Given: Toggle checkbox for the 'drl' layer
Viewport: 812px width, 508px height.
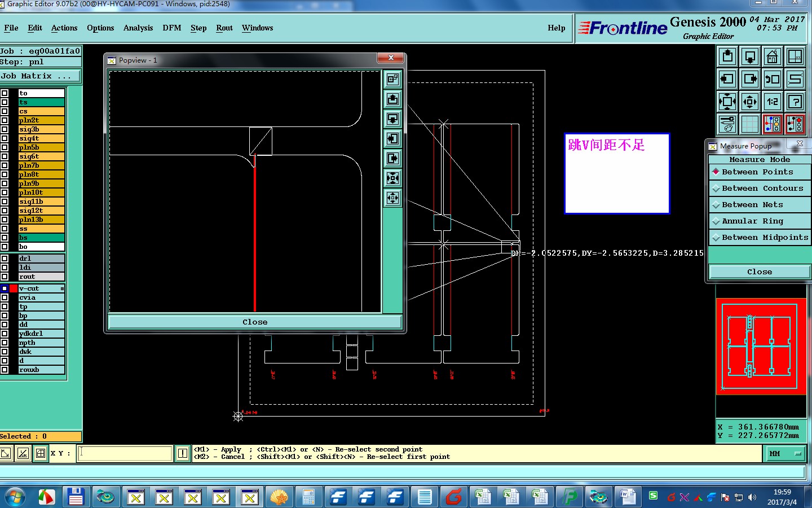Looking at the screenshot, I should pyautogui.click(x=5, y=259).
